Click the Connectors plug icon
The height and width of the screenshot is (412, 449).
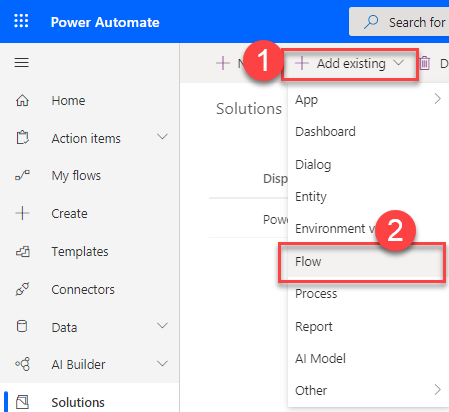(22, 289)
